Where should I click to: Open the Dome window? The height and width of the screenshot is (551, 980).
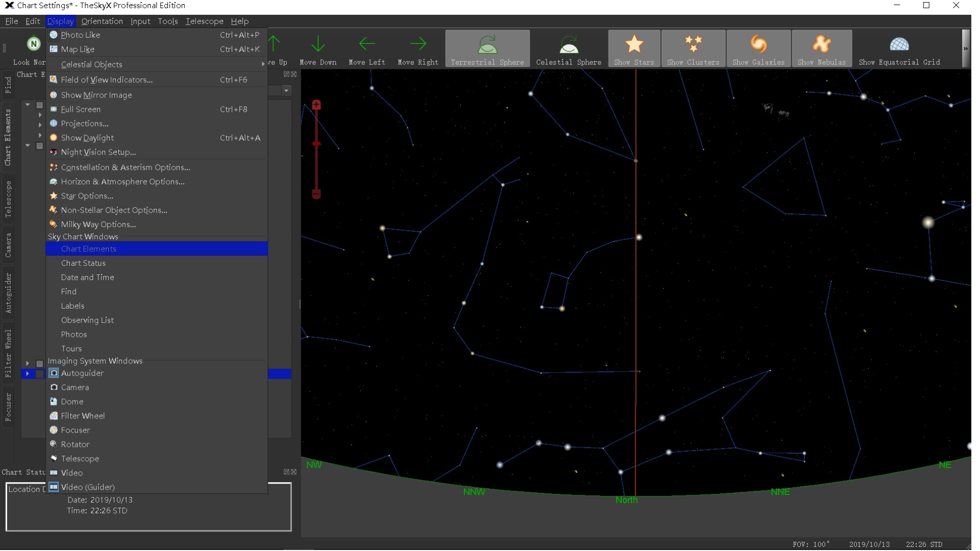(x=157, y=402)
